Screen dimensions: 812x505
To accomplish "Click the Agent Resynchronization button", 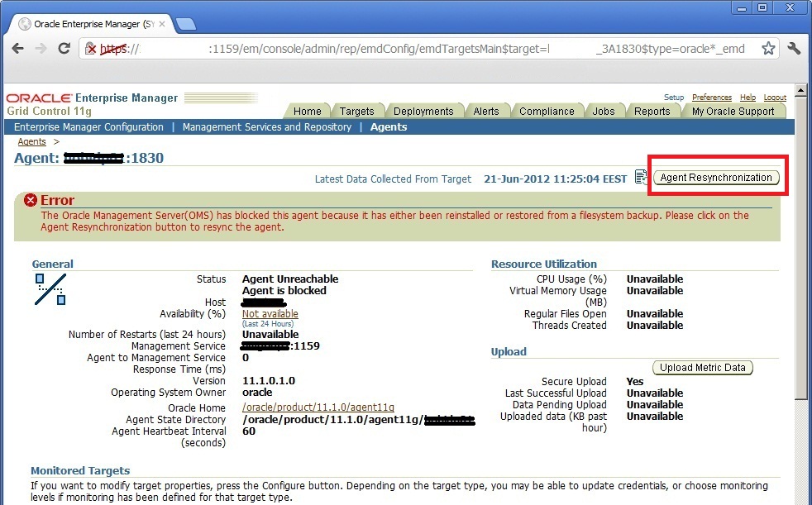I will tap(716, 178).
